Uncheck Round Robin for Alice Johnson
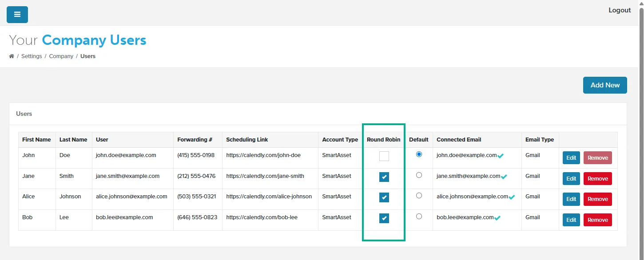This screenshot has width=644, height=260. pos(384,197)
